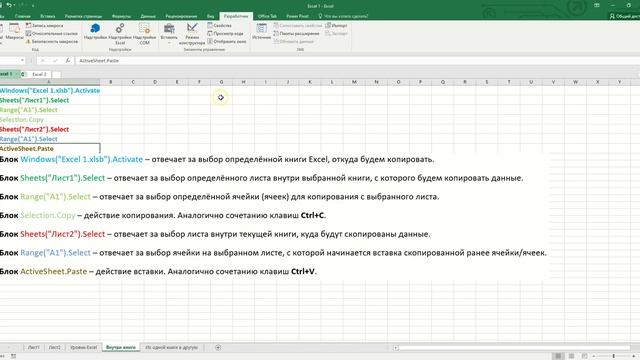640x360 pixels.
Task: Open the Вид (View) ribbon tab
Action: pyautogui.click(x=210, y=16)
